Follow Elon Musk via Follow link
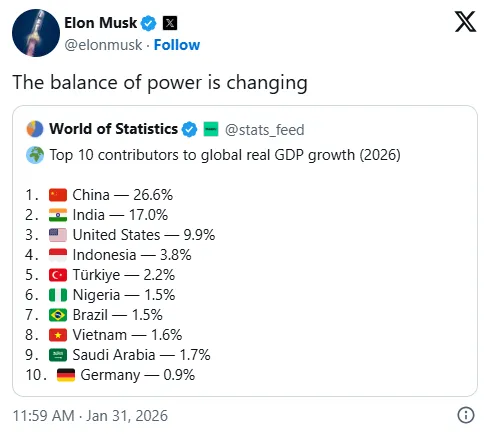Screen dimensions: 486x434 coord(177,45)
